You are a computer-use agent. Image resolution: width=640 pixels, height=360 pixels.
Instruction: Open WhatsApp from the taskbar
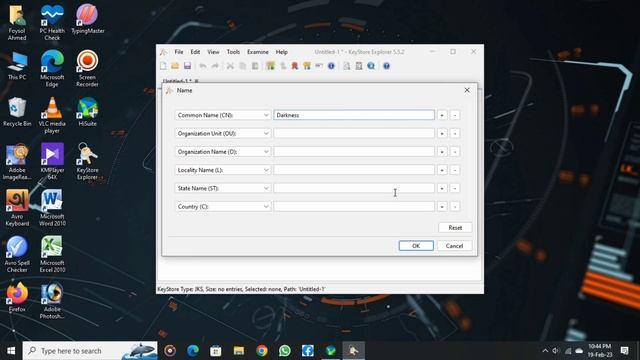(x=284, y=351)
